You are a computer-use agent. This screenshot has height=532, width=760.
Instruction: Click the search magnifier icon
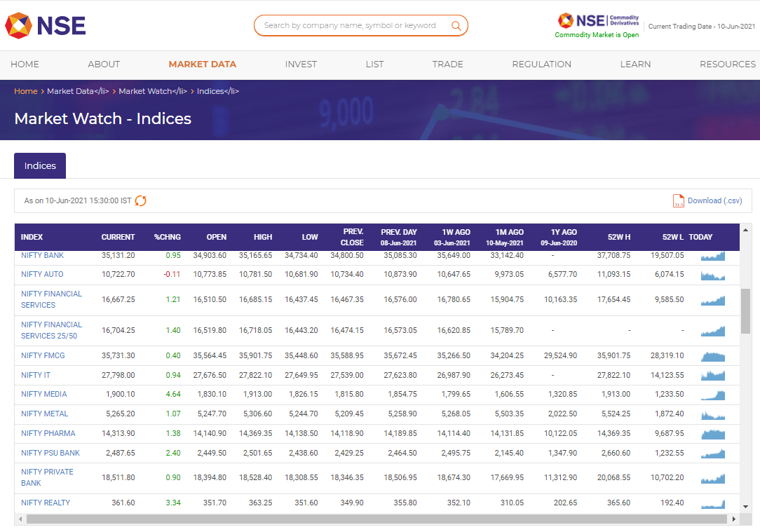point(456,25)
